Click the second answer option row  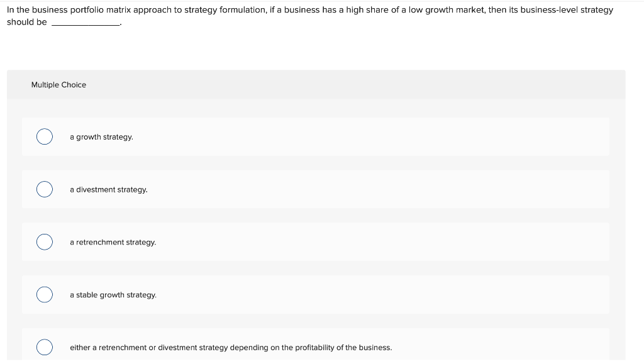click(x=314, y=189)
